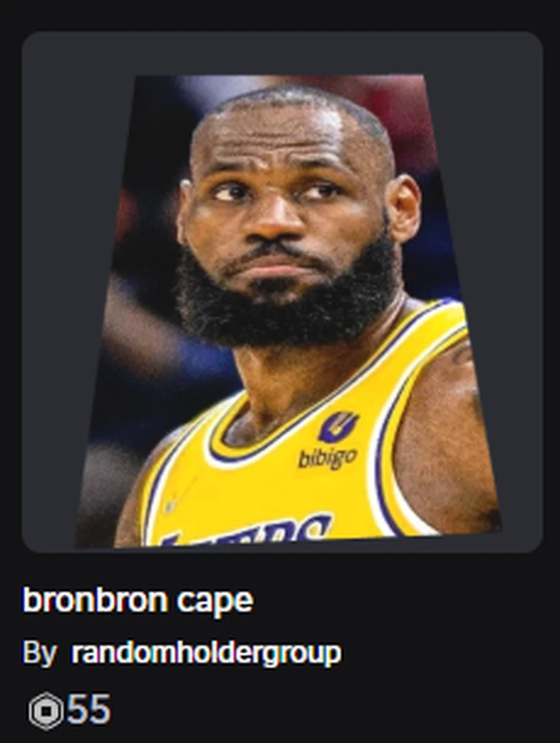Open the bronbron cape item thumbnail
This screenshot has height=743, width=560.
(282, 292)
